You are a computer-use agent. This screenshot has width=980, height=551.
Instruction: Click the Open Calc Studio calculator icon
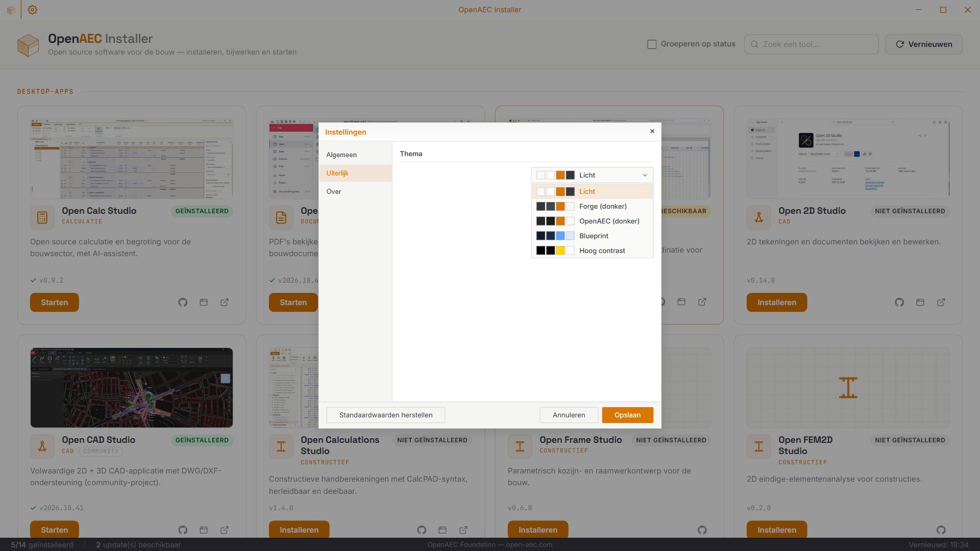(x=42, y=218)
